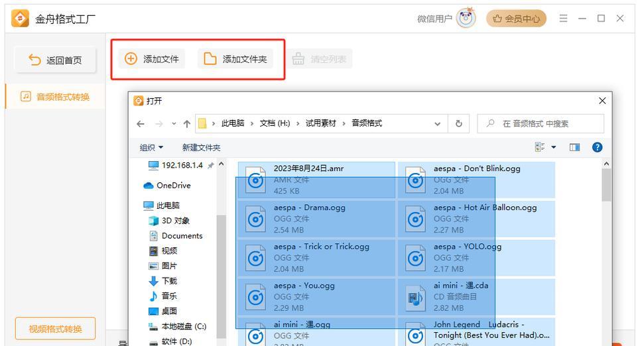Open the 视频格式转换 button
Image resolution: width=644 pixels, height=346 pixels.
coord(56,329)
